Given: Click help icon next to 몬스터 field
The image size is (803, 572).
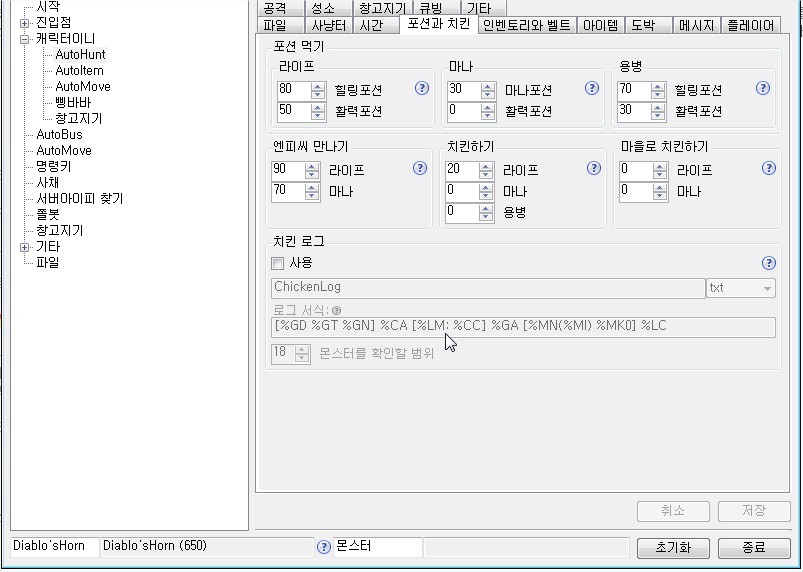Looking at the screenshot, I should [x=324, y=547].
